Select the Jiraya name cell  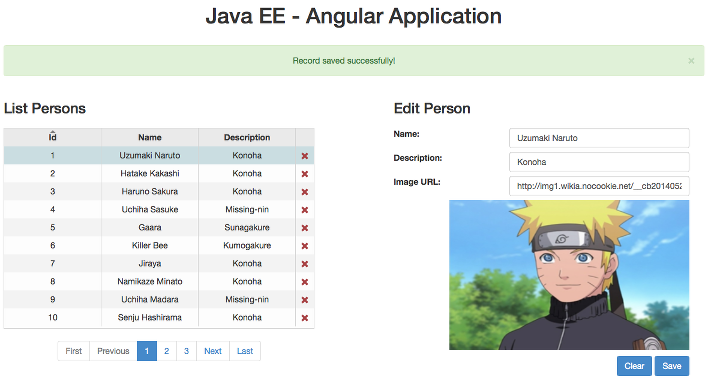[150, 263]
